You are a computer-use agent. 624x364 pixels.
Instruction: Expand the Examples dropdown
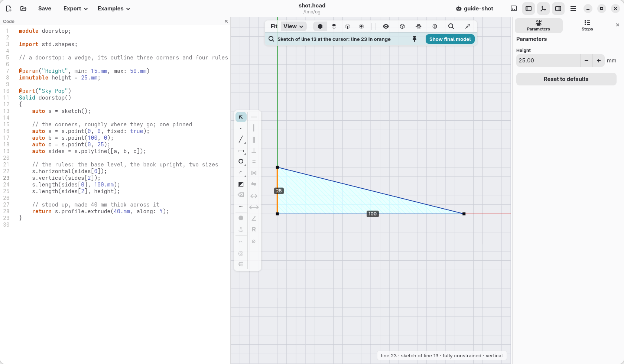[x=114, y=9]
